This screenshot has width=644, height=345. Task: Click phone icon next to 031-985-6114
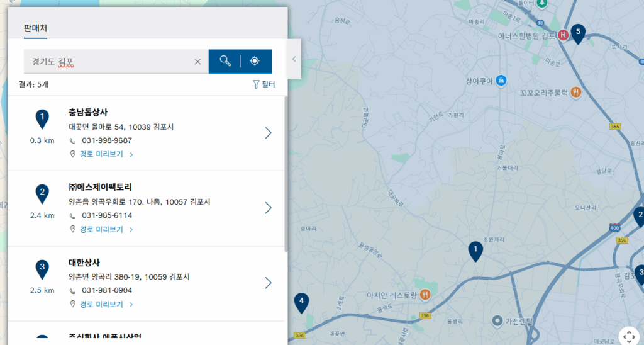tap(72, 217)
